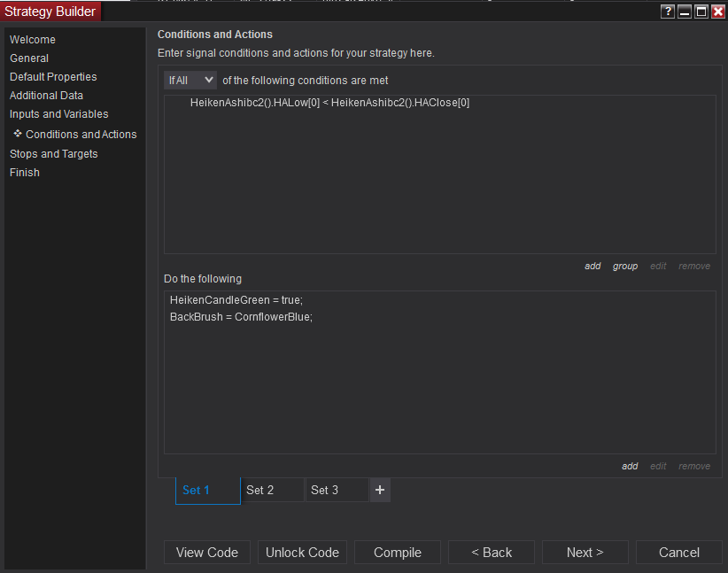Open Default Properties section
728x573 pixels.
pos(53,77)
